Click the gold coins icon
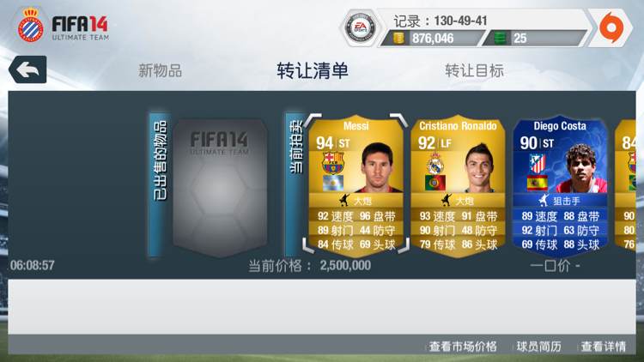The height and width of the screenshot is (362, 644). tap(398, 38)
